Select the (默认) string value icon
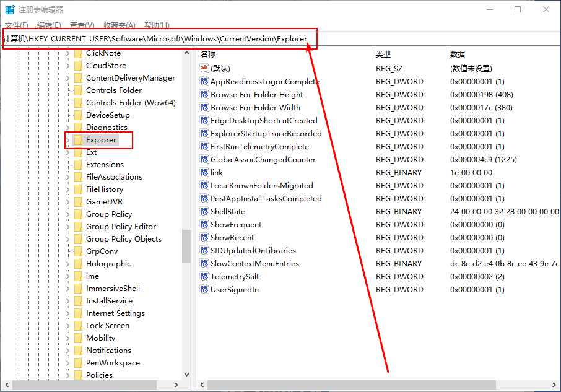 pyautogui.click(x=205, y=69)
